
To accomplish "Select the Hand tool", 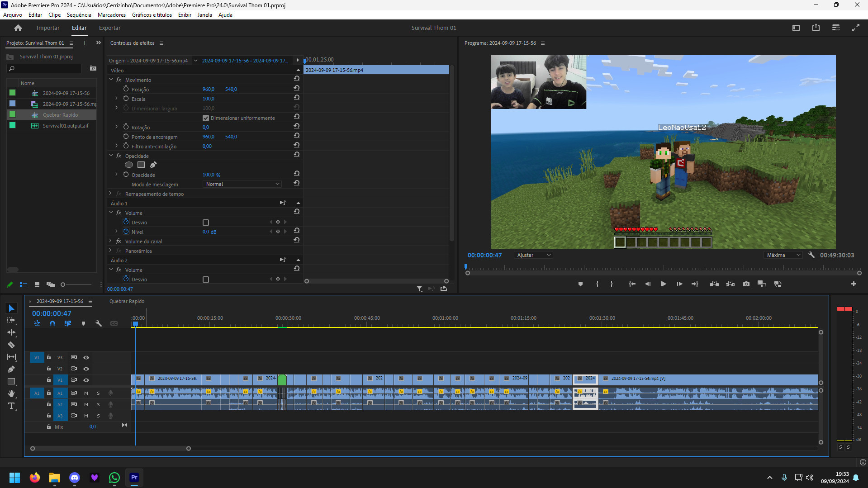I will (x=11, y=393).
